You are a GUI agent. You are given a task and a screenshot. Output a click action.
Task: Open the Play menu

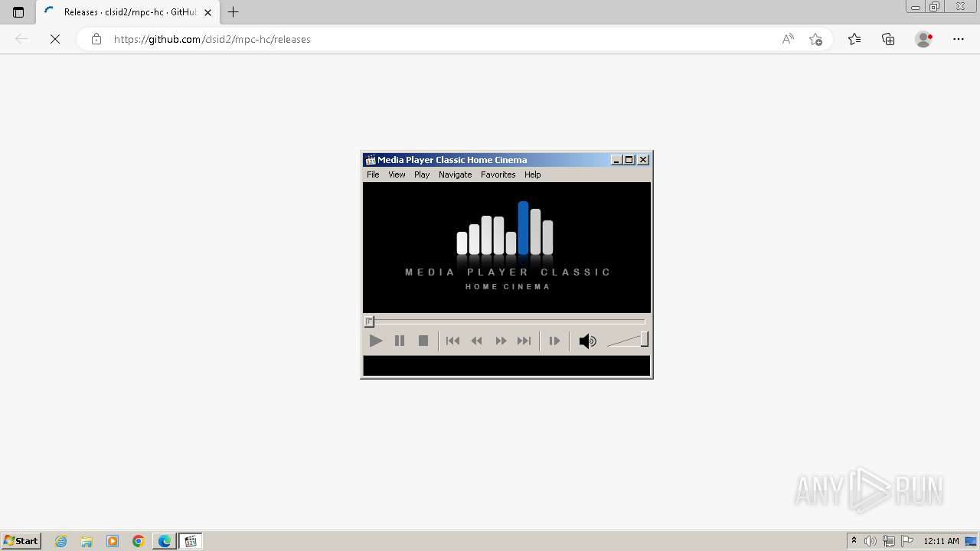pos(422,174)
